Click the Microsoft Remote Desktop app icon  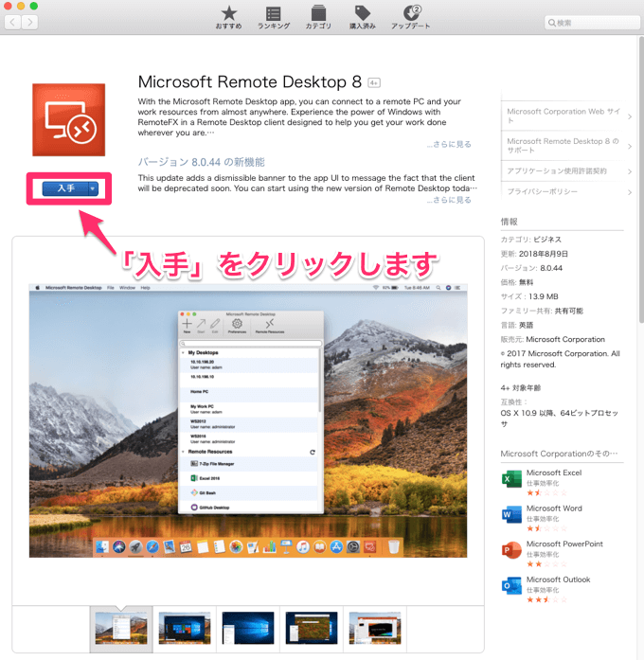tap(69, 120)
